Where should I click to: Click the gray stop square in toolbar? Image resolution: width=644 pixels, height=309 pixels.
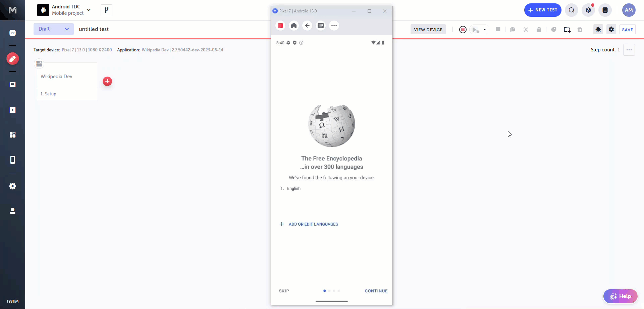[x=498, y=29]
